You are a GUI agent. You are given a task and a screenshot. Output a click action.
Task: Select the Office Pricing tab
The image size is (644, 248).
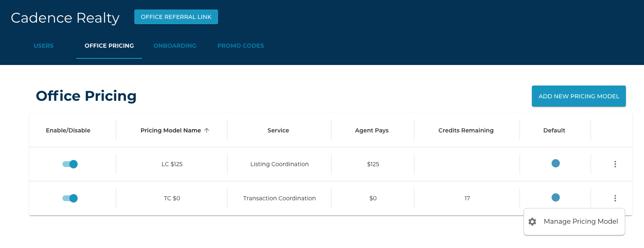pos(109,46)
